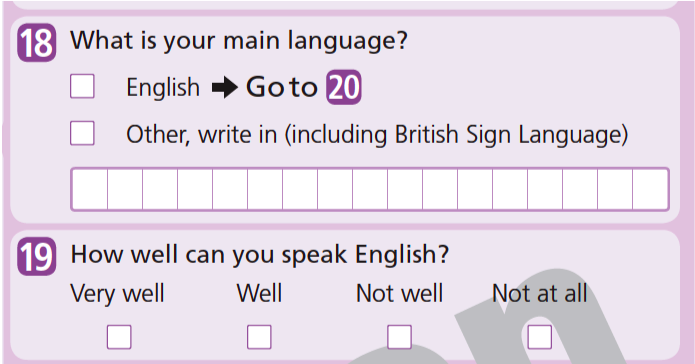695x364 pixels.
Task: Click the 'Go to' text
Action: [x=282, y=87]
